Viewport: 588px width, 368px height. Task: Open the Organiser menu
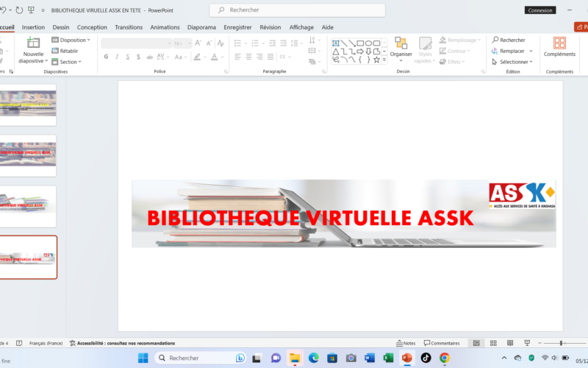[401, 49]
